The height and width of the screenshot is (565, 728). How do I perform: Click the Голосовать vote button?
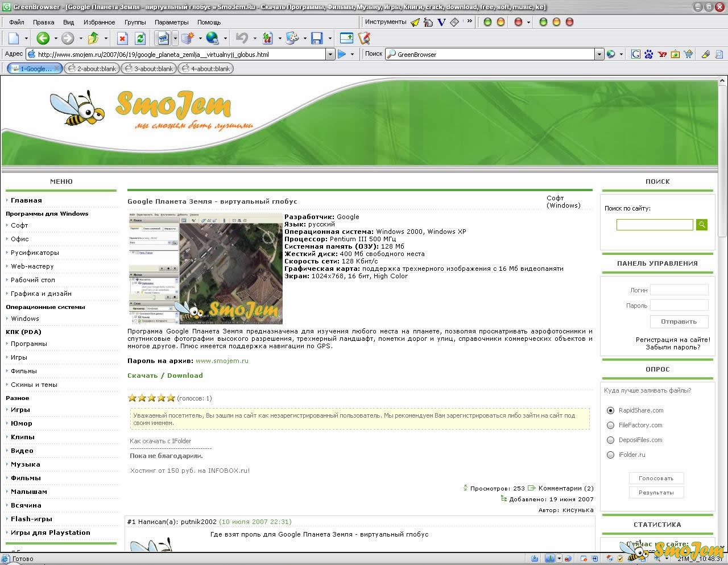pos(656,479)
